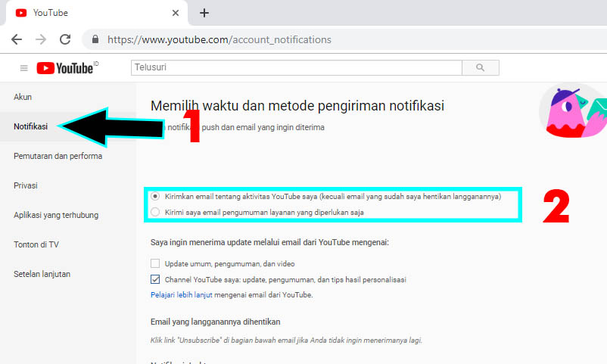The height and width of the screenshot is (364, 607).
Task: Open the Pelajari lebih lanjut link
Action: 182,294
